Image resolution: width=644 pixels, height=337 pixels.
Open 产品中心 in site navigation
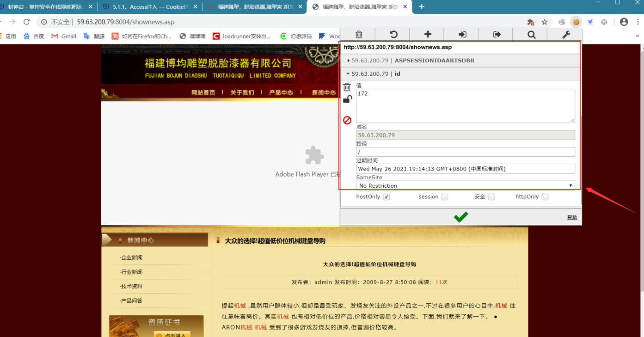pos(281,92)
